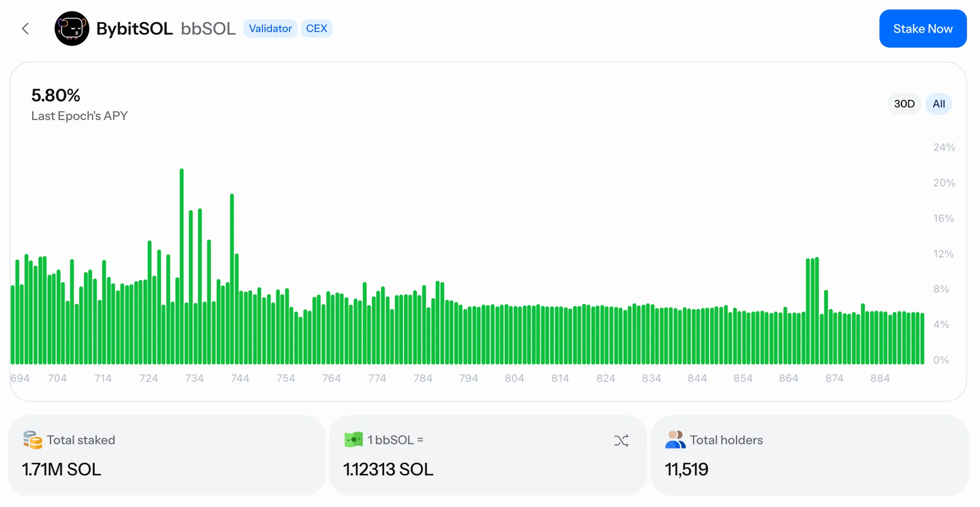980x507 pixels.
Task: Click the 5.80% Last Epoch's APY value
Action: (x=56, y=96)
